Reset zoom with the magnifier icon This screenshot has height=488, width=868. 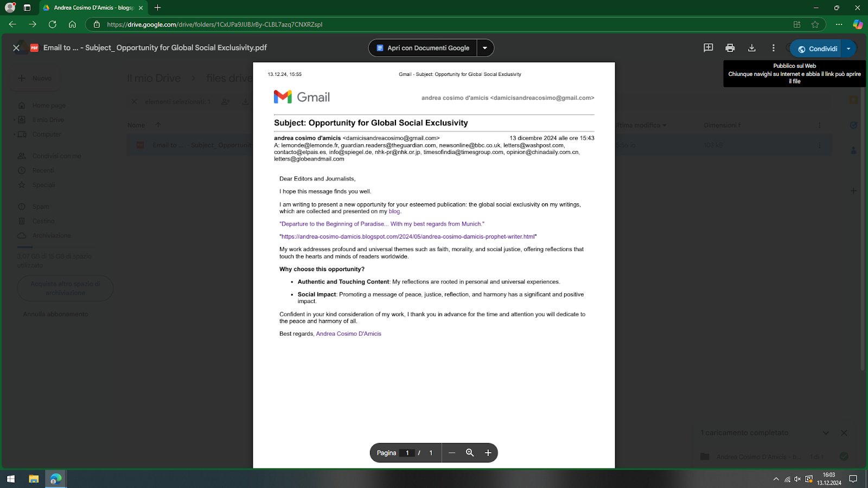pyautogui.click(x=470, y=453)
